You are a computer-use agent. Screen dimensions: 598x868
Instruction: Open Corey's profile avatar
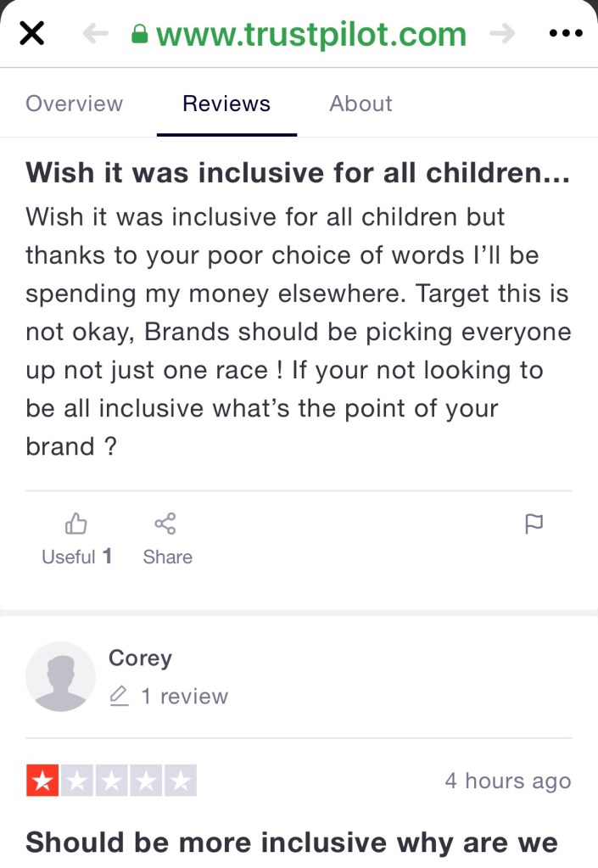click(60, 676)
